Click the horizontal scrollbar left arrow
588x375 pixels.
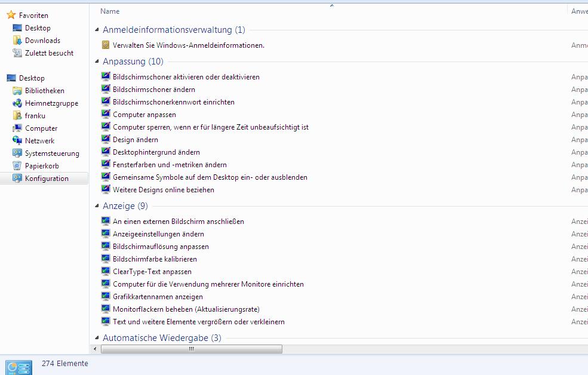[x=96, y=349]
